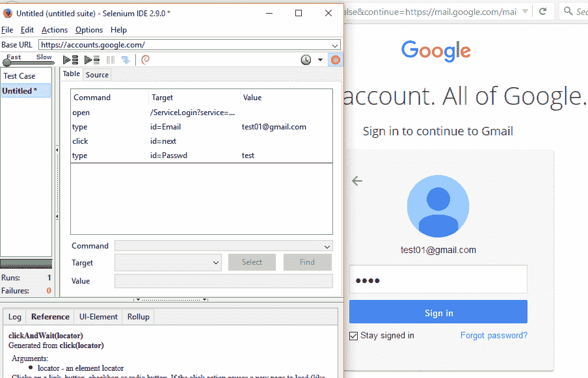Click the profile avatar image
Viewport: 588px width, 378px height.
click(x=438, y=206)
